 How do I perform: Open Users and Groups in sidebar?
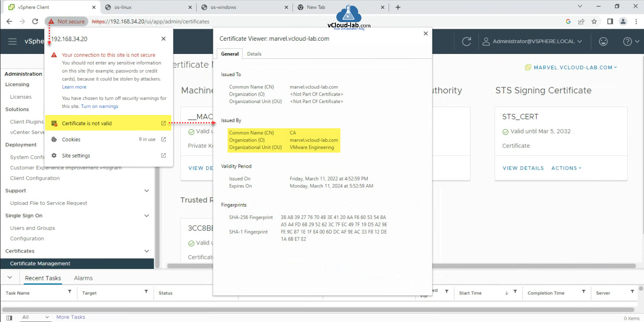[33, 228]
